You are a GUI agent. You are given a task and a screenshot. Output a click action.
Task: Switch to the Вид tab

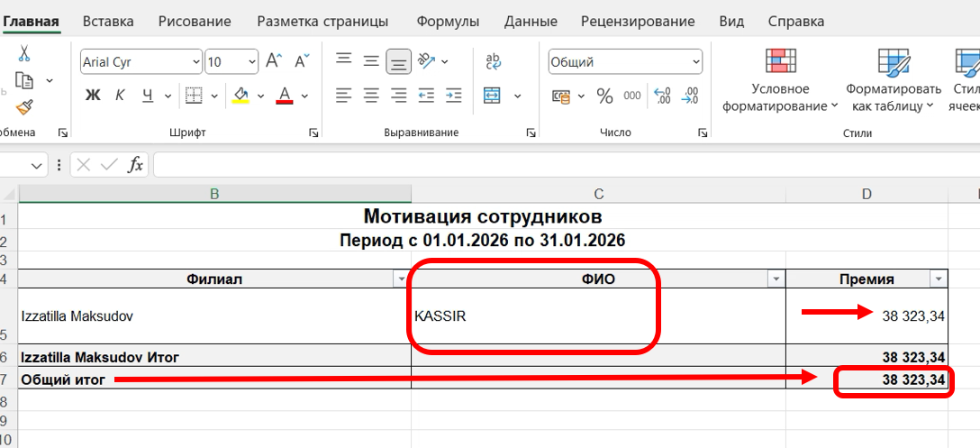tap(731, 22)
